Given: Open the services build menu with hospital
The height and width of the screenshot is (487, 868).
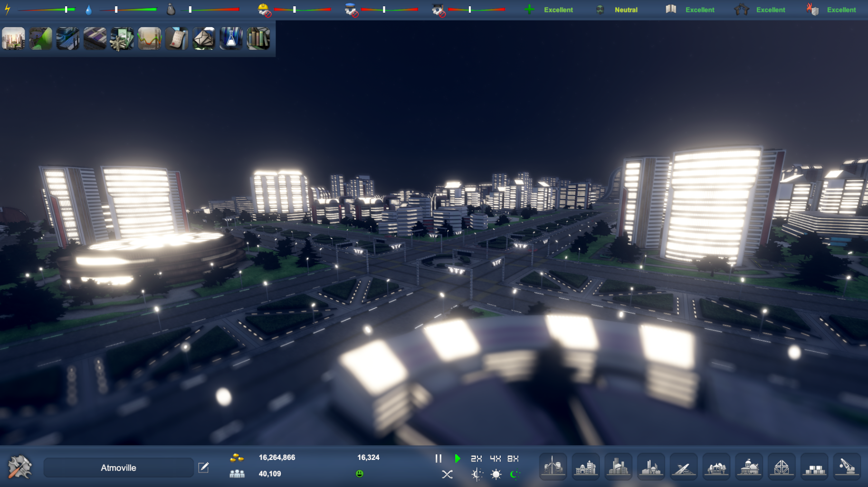Looking at the screenshot, I should pos(586,467).
